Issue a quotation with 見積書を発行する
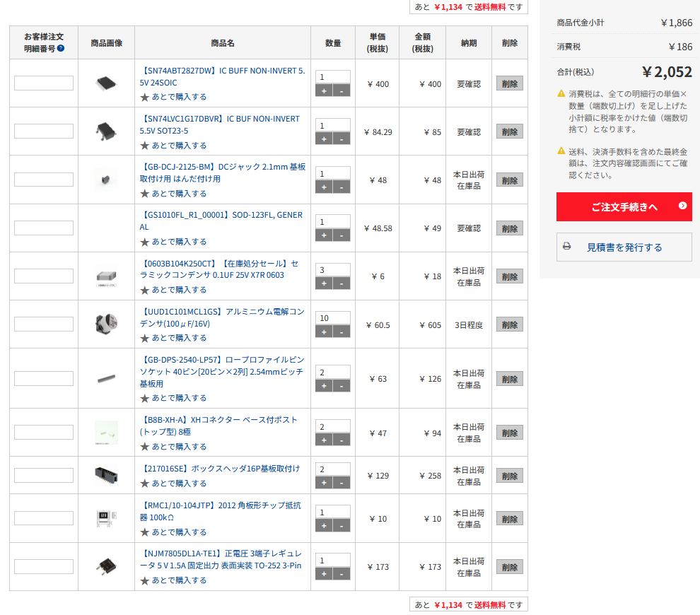The height and width of the screenshot is (615, 700). point(624,247)
